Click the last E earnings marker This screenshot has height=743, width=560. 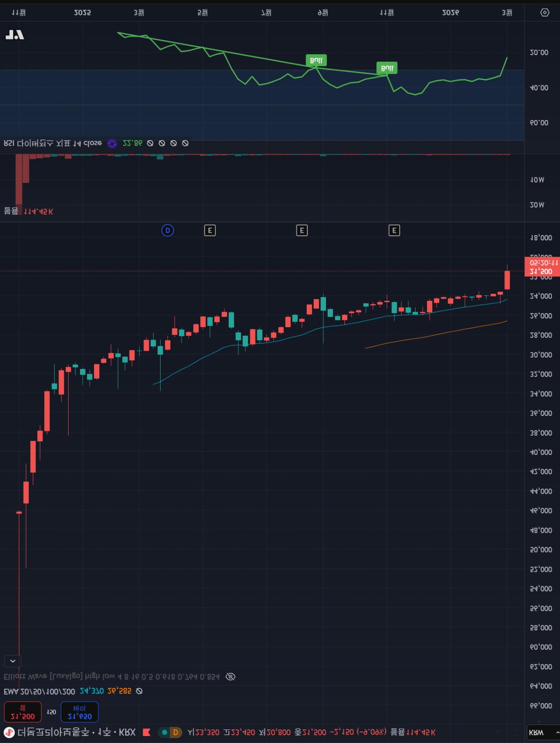(x=394, y=230)
